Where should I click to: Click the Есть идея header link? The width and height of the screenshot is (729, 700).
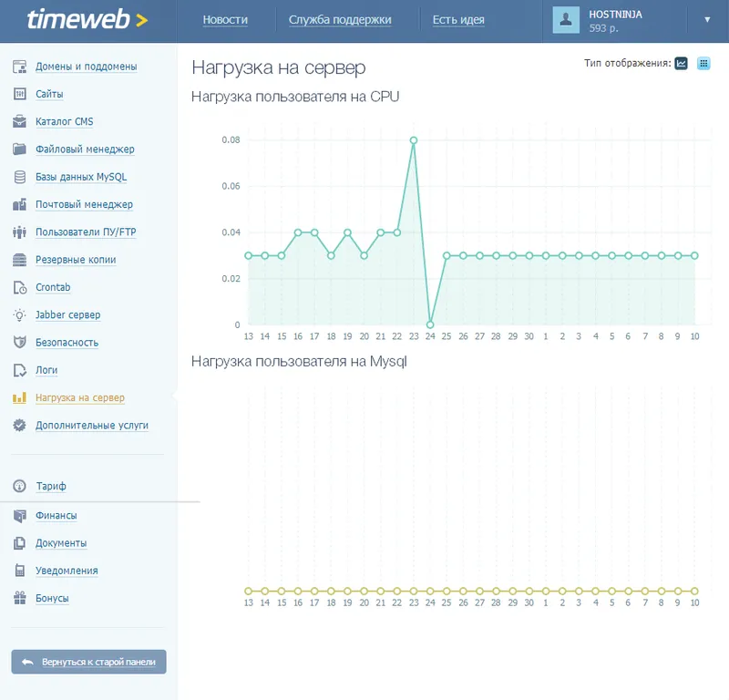pyautogui.click(x=458, y=20)
